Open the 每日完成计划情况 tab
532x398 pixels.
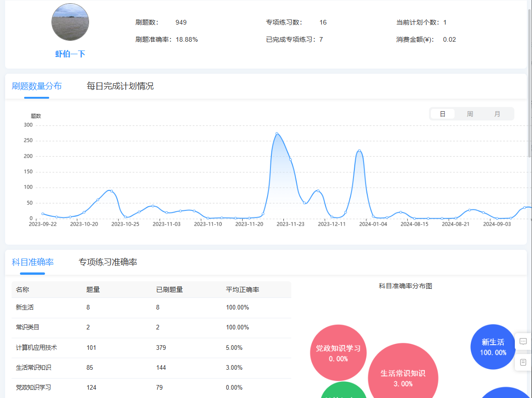click(x=119, y=86)
